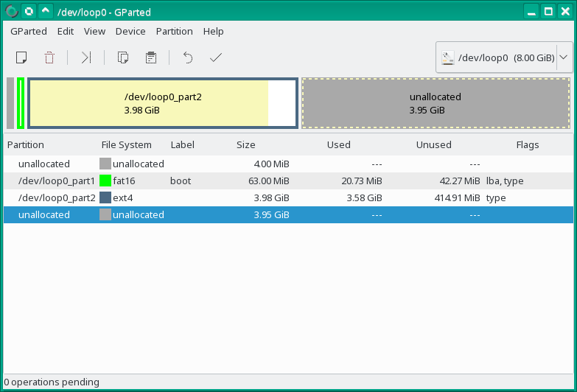
Task: Select the highlighted 3.95 GiB unallocated row
Action: (289, 214)
